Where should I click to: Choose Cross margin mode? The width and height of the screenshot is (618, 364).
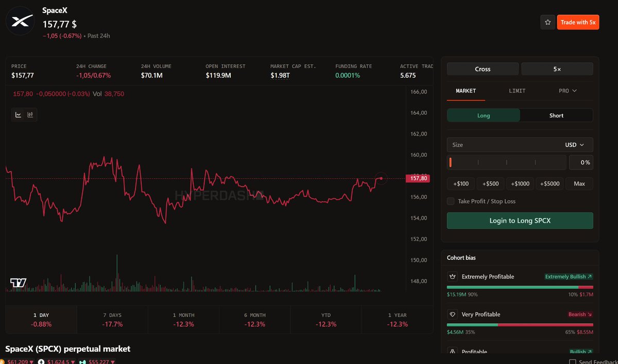tap(483, 69)
